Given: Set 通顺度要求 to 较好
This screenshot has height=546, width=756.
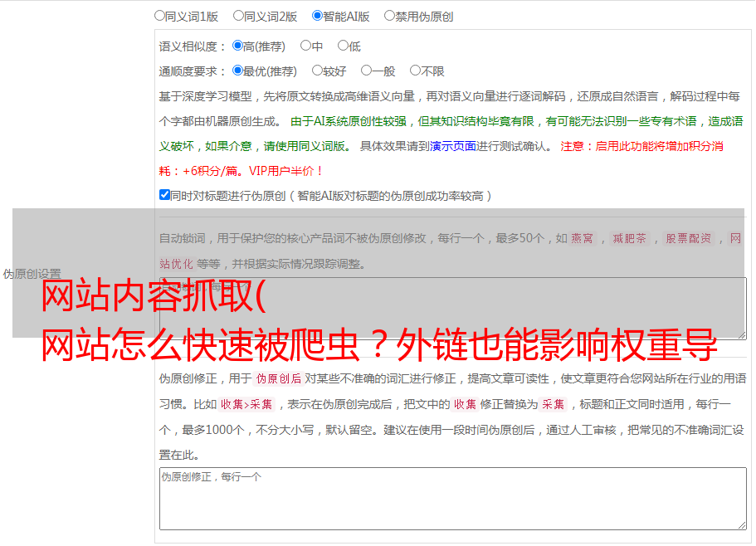Looking at the screenshot, I should pyautogui.click(x=317, y=71).
